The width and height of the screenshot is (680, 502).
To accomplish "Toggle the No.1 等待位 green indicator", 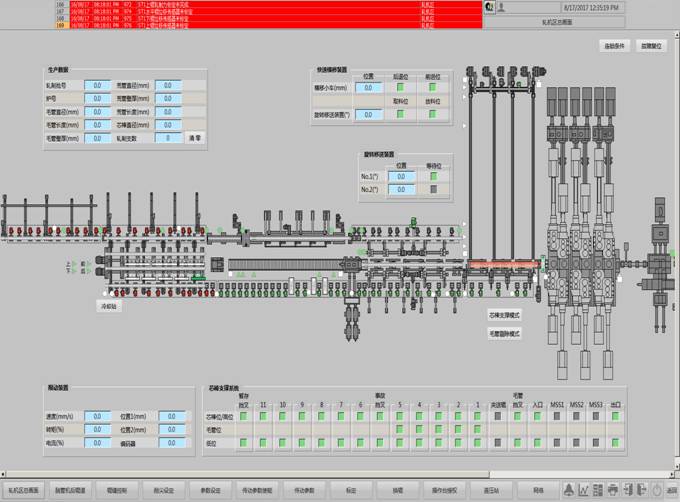I will tap(434, 176).
